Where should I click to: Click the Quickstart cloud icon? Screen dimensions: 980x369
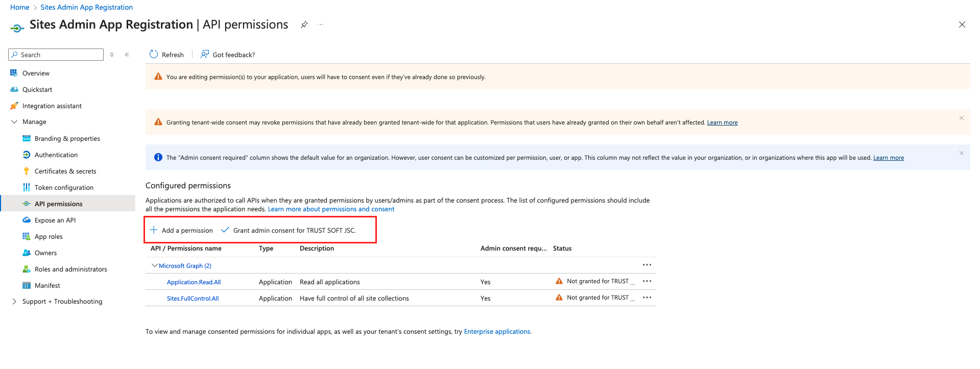[14, 89]
